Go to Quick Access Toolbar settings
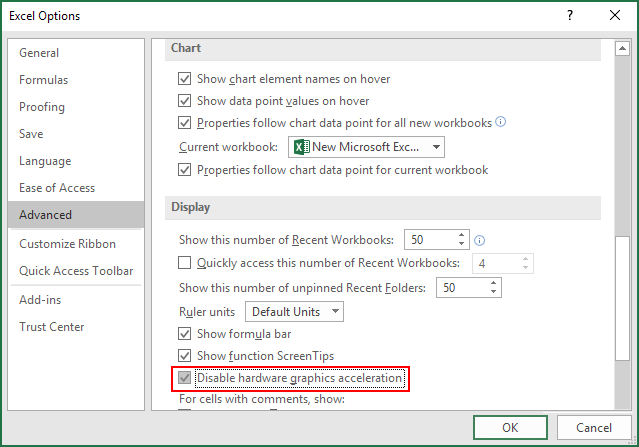The height and width of the screenshot is (447, 639). pyautogui.click(x=76, y=271)
